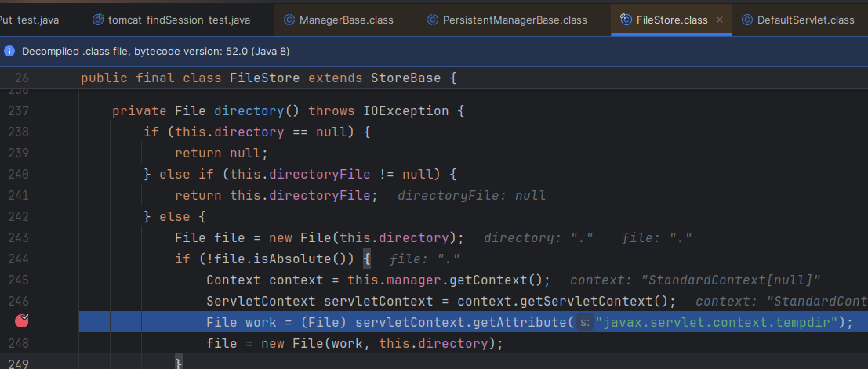Click the ManagerBase.class tab file icon

pos(289,20)
